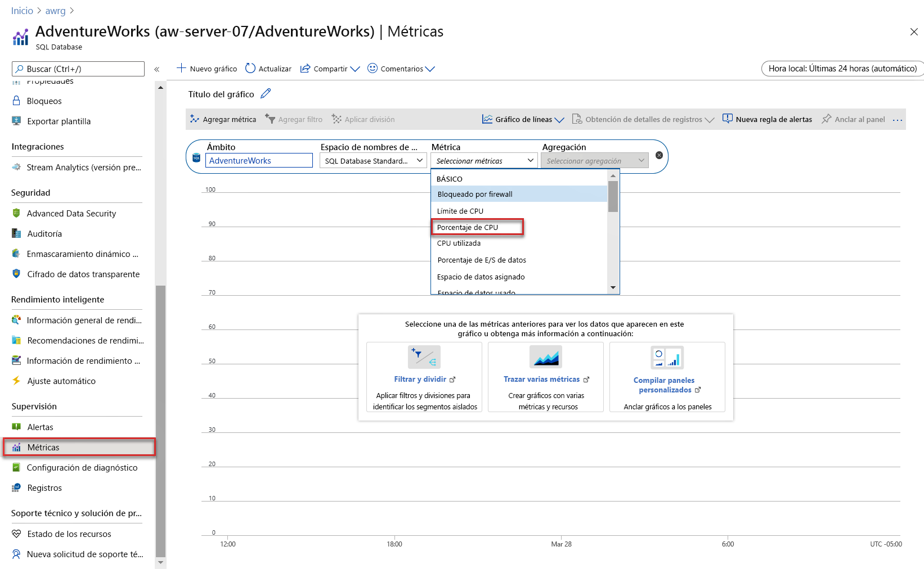
Task: Click the sidebar scroll up arrow
Action: pyautogui.click(x=160, y=88)
